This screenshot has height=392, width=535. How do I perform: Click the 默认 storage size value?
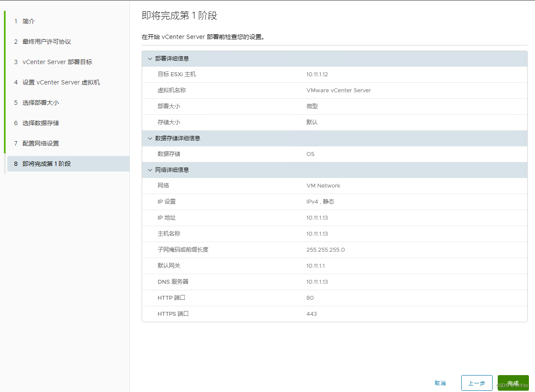(x=312, y=123)
